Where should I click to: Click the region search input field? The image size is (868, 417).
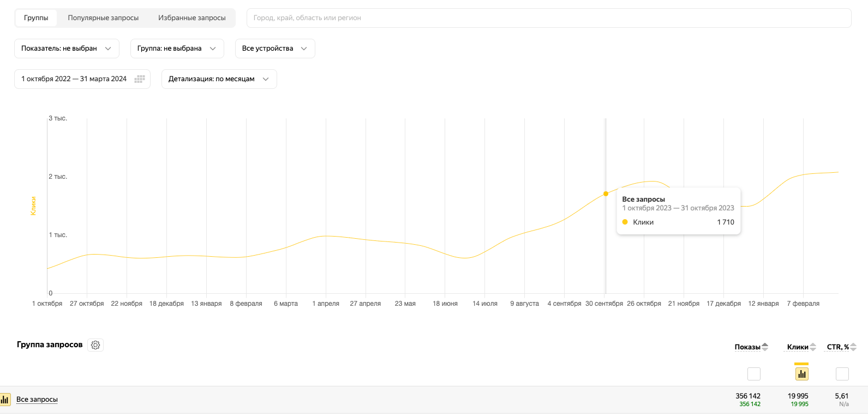548,18
